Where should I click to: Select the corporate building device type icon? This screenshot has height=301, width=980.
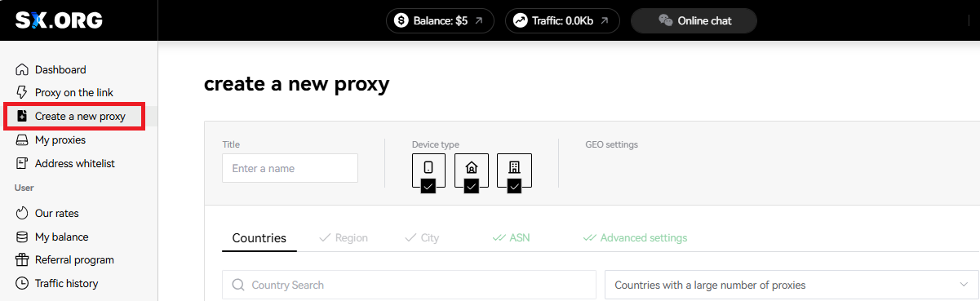(x=514, y=167)
